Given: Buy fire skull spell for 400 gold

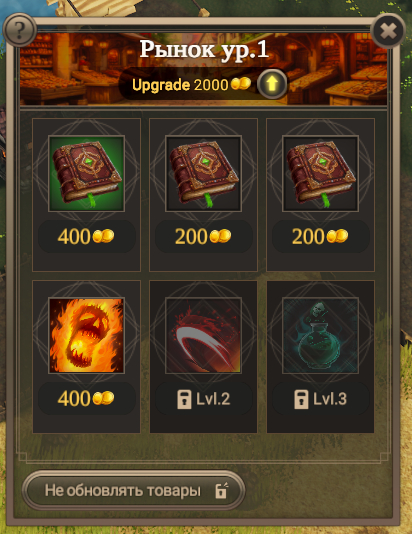Looking at the screenshot, I should click(x=86, y=398).
